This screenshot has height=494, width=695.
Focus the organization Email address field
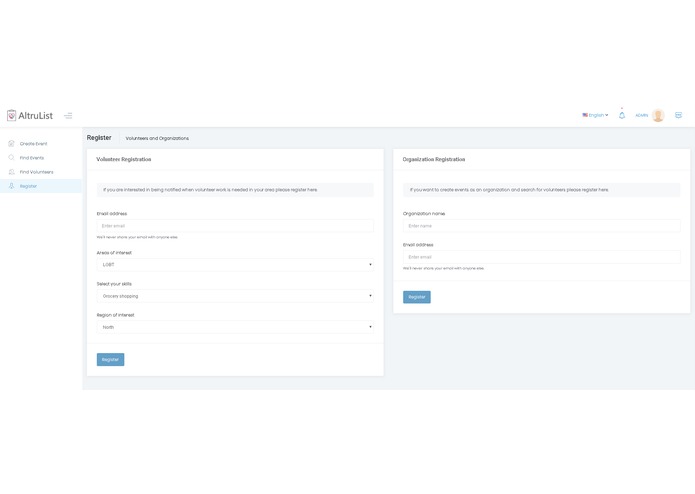tap(541, 257)
